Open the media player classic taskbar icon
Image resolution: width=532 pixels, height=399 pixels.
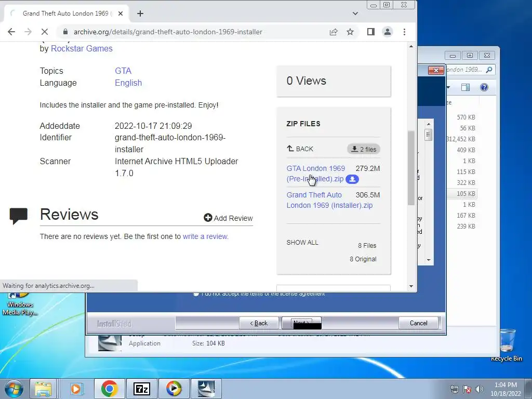174,389
